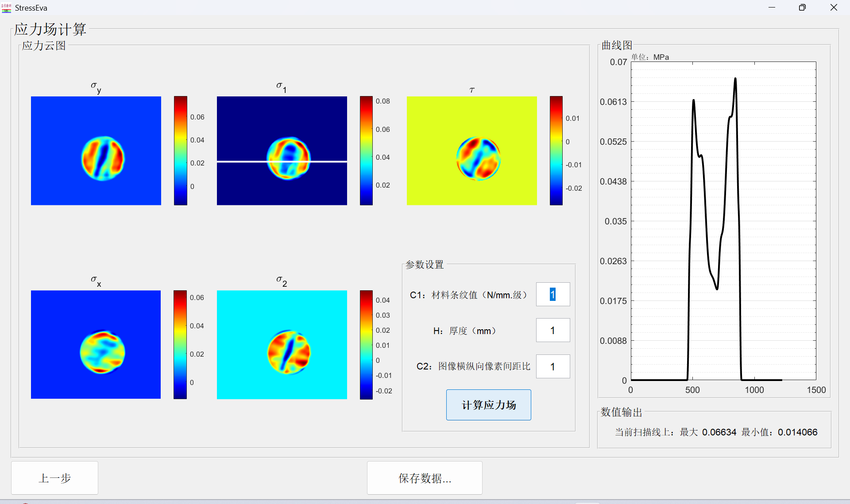Click the σ2 stress map image
Image resolution: width=850 pixels, height=504 pixels.
tap(282, 344)
